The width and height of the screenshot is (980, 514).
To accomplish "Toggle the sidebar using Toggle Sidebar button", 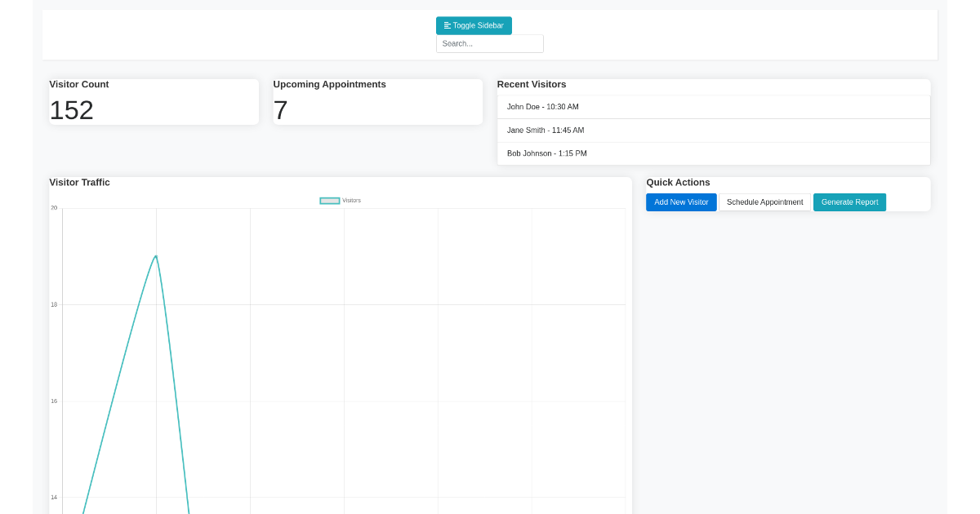I will coord(474,25).
